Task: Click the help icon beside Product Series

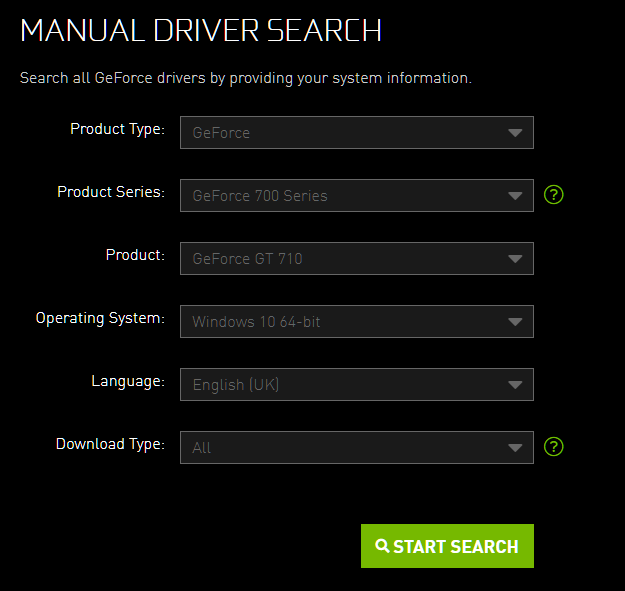Action: pyautogui.click(x=554, y=194)
